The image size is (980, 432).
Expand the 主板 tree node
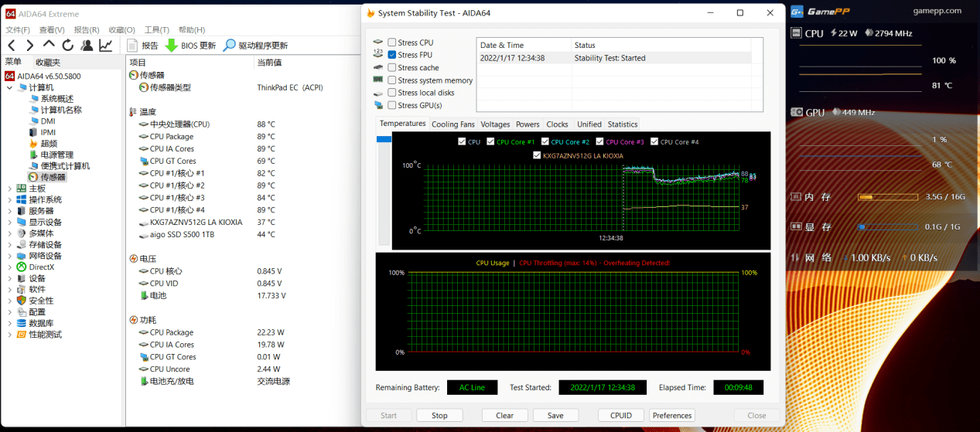pyautogui.click(x=9, y=189)
